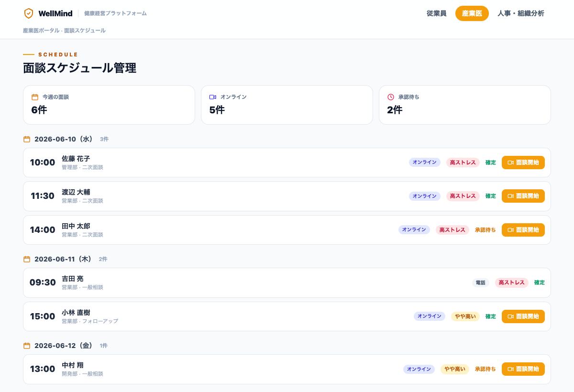The image size is (574, 392).
Task: Click the clock icon in 承認待ち card
Action: click(x=391, y=97)
